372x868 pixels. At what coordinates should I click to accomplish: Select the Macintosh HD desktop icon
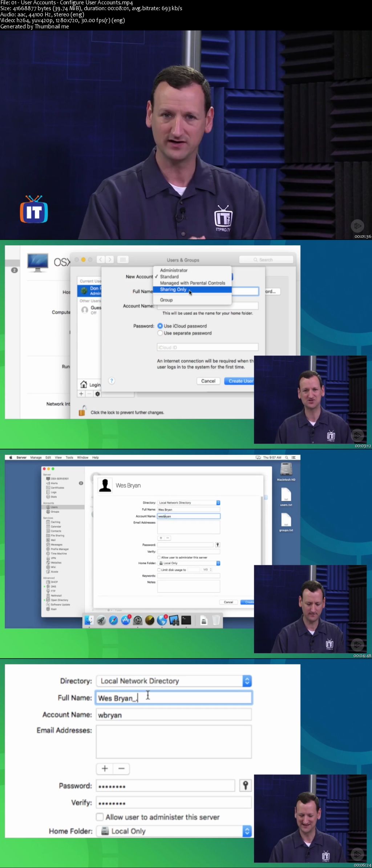point(286,472)
